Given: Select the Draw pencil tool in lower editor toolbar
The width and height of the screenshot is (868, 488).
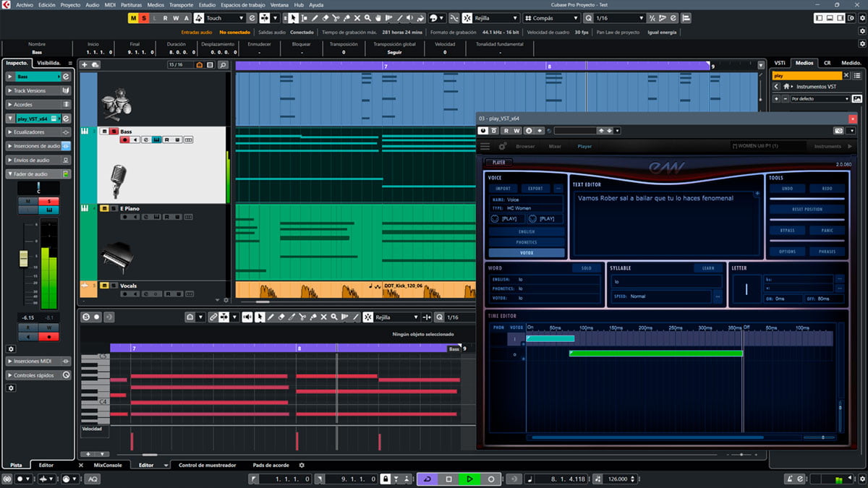Looking at the screenshot, I should coord(271,317).
